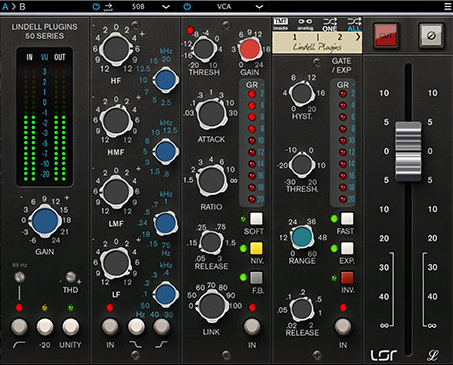
Task: Click the UNITY gain button
Action: click(70, 326)
